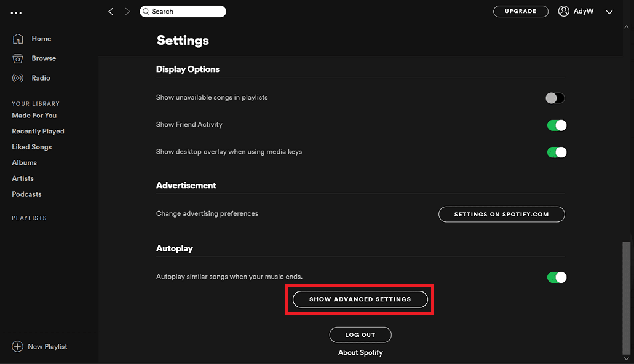Turn off desktop overlay media keys toggle
This screenshot has width=634, height=364.
557,152
